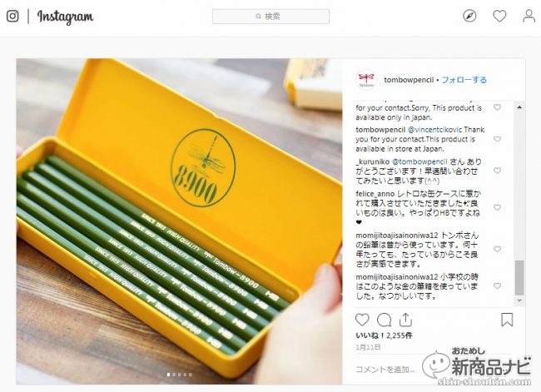This screenshot has height=392, width=541.
Task: Open the @vincentcikovic mention link
Action: [434, 130]
